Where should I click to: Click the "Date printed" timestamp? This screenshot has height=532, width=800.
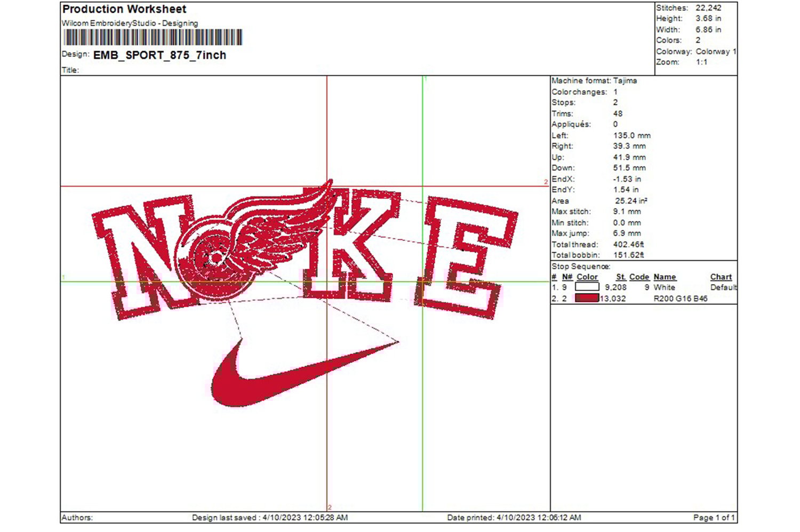[514, 518]
